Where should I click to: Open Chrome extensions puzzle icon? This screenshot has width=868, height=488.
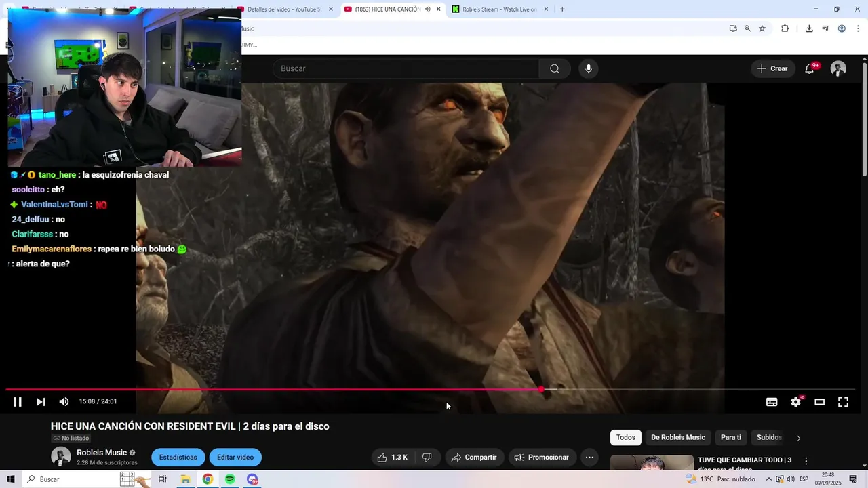coord(785,28)
